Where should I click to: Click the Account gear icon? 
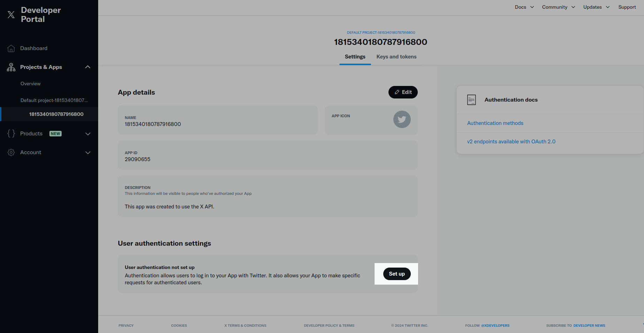point(11,152)
